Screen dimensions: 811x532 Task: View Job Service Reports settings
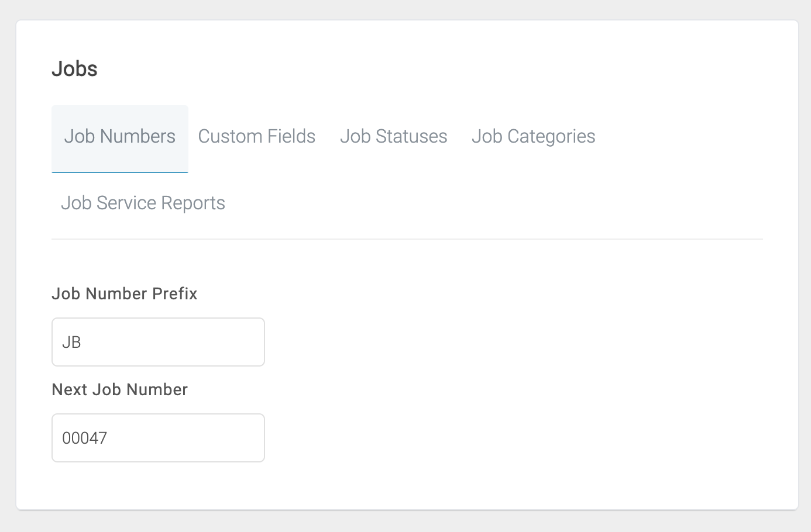(x=143, y=203)
